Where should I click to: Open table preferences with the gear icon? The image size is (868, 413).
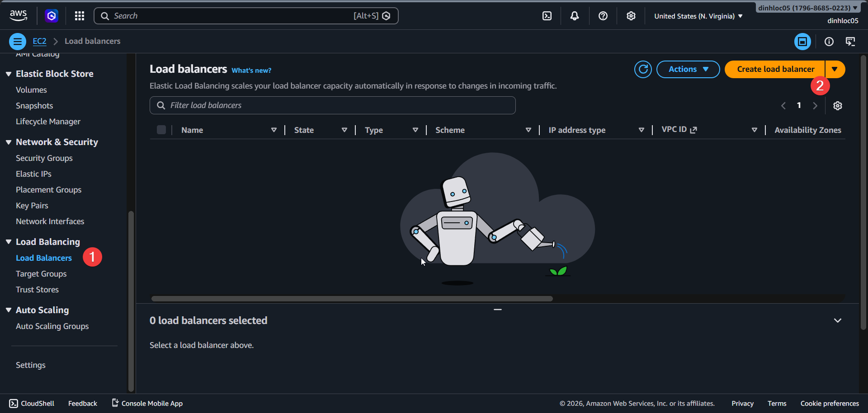coord(838,105)
